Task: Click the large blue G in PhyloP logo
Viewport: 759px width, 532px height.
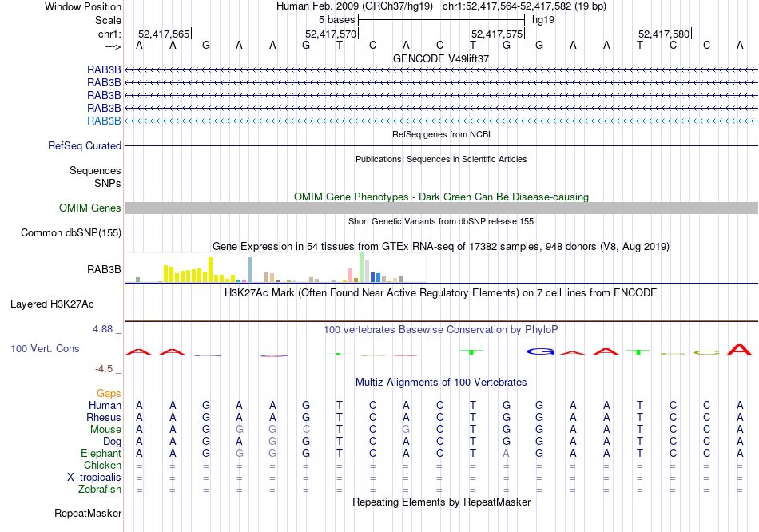Action: [540, 352]
